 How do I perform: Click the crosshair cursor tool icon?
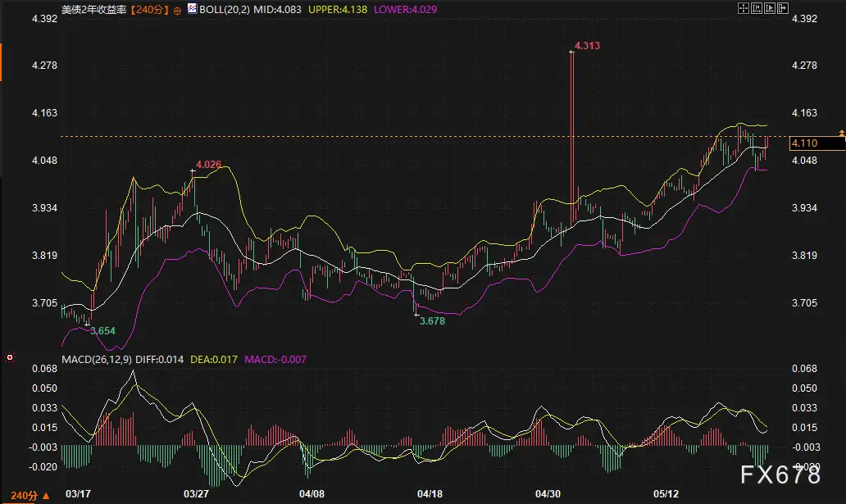(744, 8)
